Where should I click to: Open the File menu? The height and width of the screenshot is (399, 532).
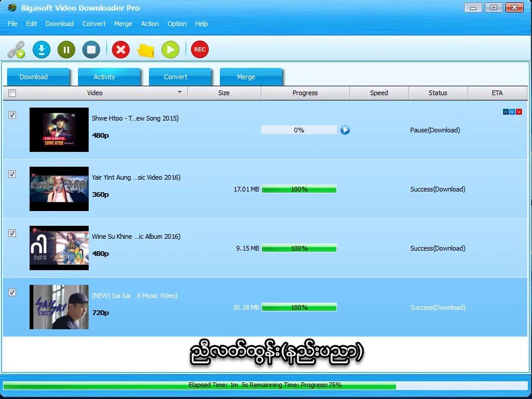(12, 24)
